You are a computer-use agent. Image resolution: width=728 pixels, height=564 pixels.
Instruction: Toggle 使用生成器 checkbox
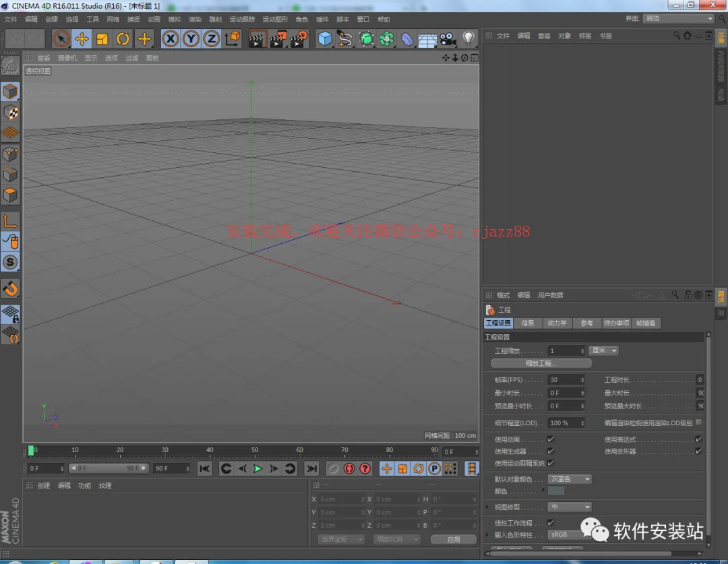[x=551, y=451]
